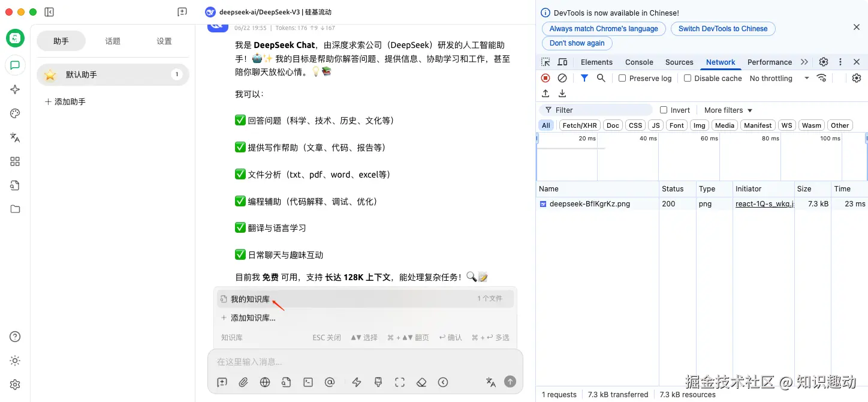Click the eraser clear messages icon
868x402 pixels.
point(421,382)
